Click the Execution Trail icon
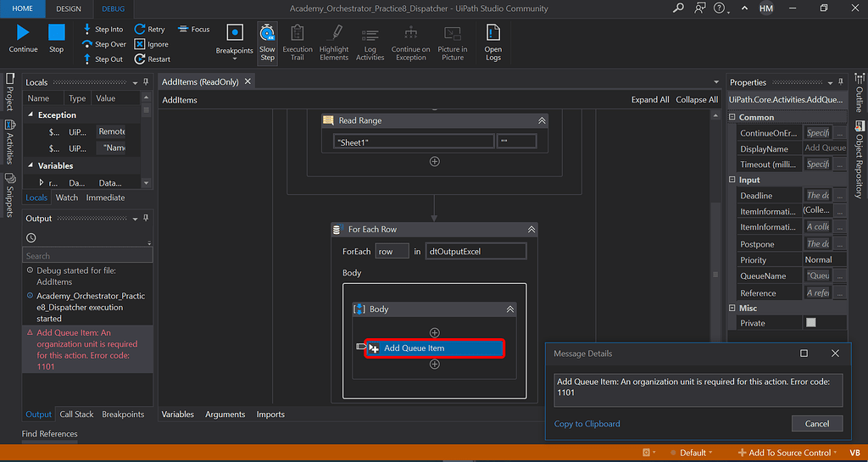 click(298, 42)
